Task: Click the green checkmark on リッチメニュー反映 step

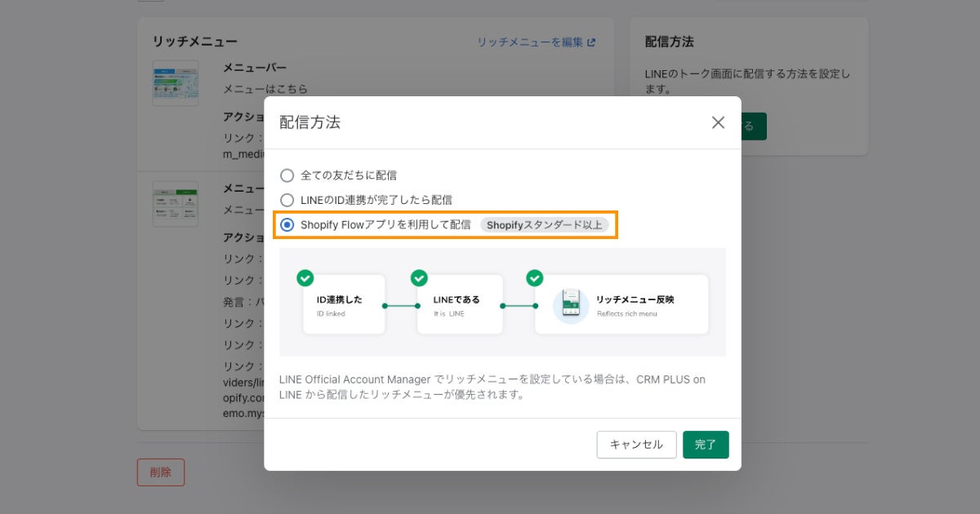Action: click(x=534, y=278)
